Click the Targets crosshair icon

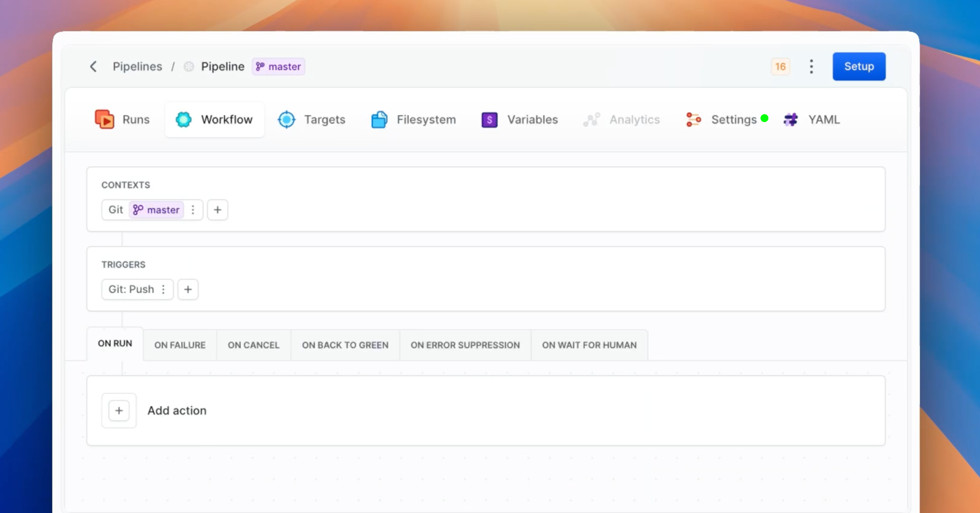(286, 119)
